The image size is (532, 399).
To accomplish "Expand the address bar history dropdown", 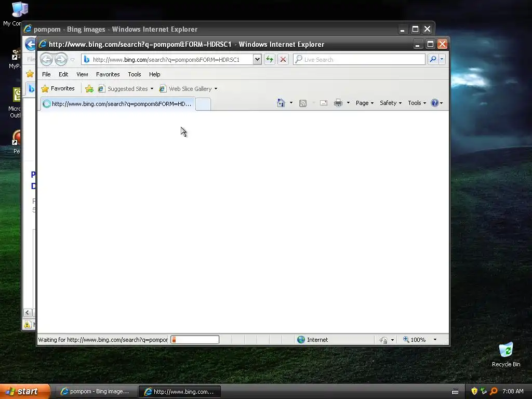I will [x=257, y=59].
